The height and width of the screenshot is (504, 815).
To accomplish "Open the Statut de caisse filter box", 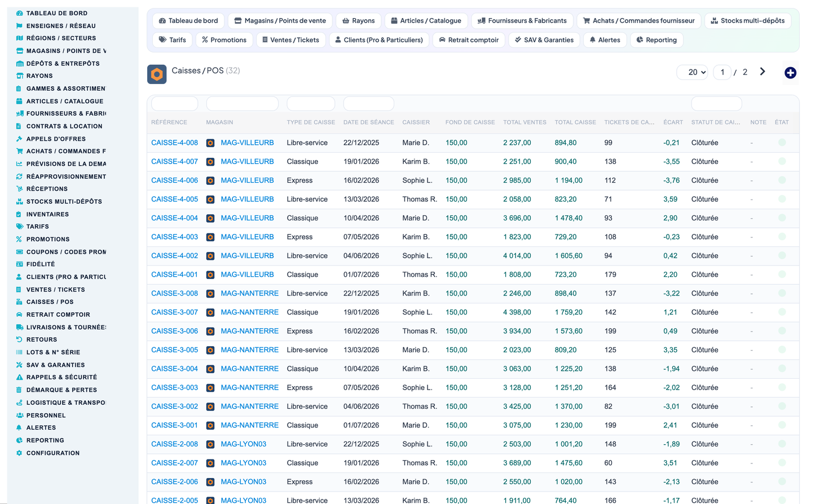I will 716,104.
